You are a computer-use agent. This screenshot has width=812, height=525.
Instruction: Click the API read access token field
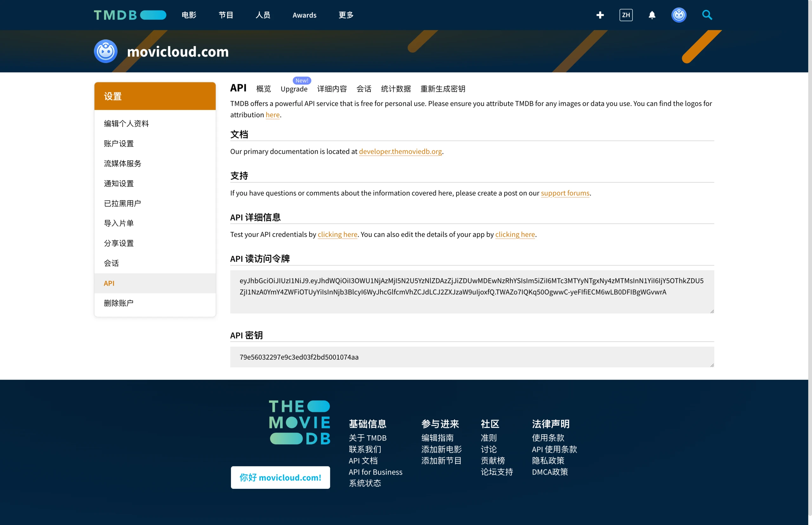point(472,292)
